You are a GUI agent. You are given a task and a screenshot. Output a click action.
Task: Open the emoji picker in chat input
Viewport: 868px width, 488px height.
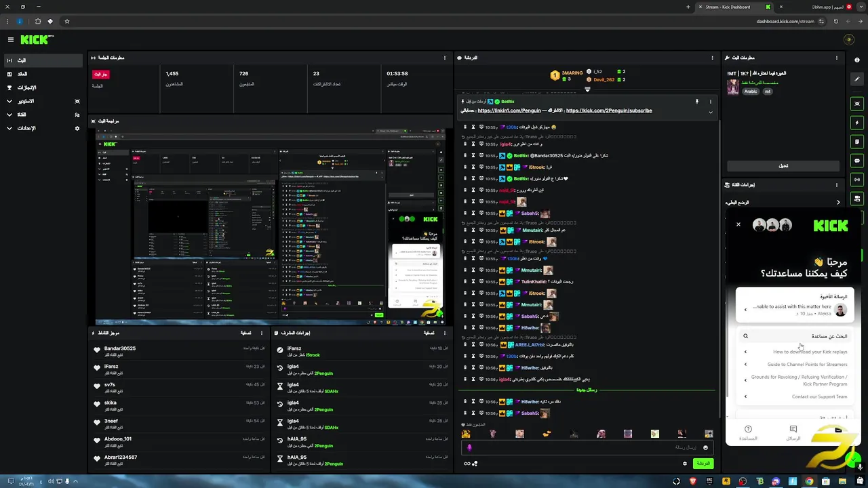pyautogui.click(x=705, y=447)
